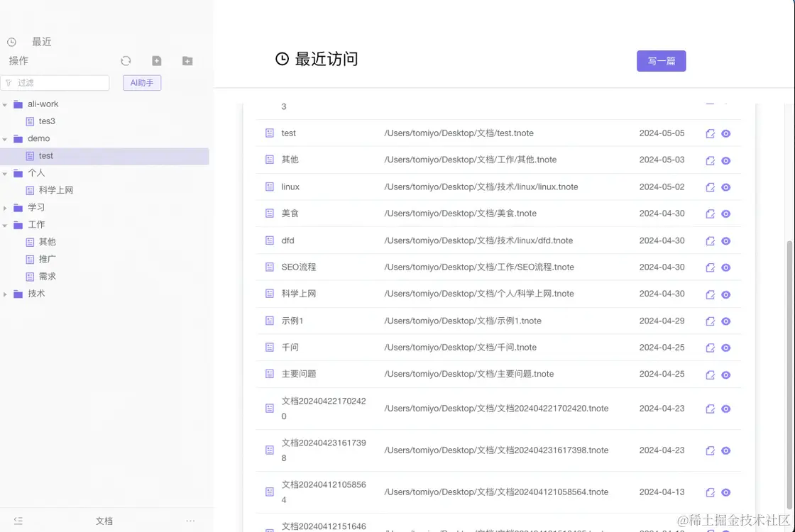This screenshot has height=532, width=795.
Task: Click the edit icon for the 其他 row
Action: pyautogui.click(x=710, y=160)
